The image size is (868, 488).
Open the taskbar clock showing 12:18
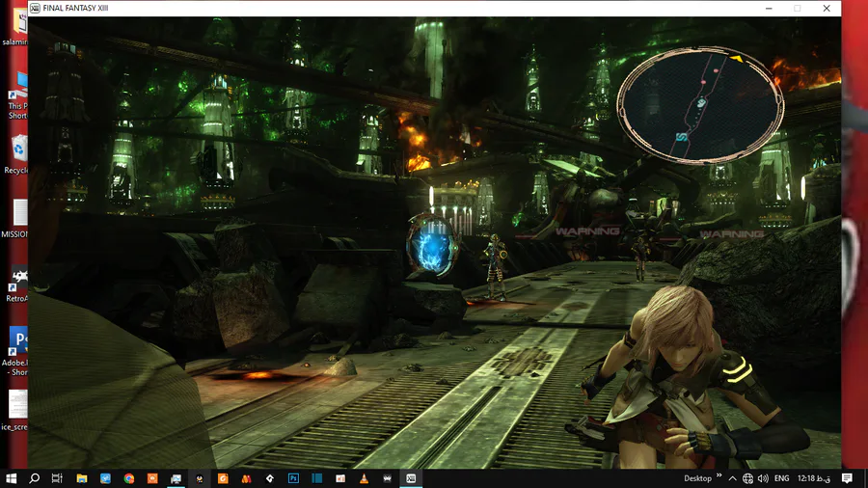point(814,478)
